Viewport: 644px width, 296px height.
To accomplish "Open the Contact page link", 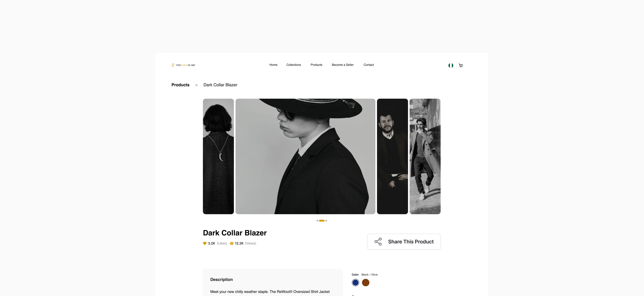I will click(369, 65).
